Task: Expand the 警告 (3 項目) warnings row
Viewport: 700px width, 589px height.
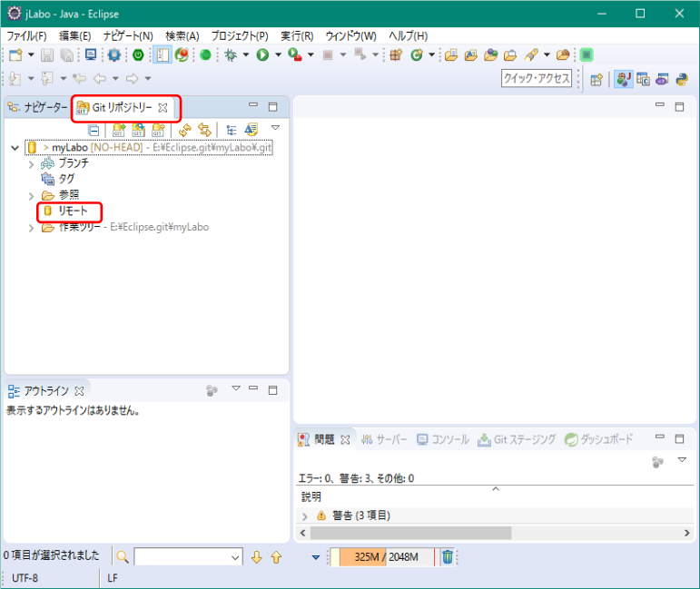Action: (304, 516)
